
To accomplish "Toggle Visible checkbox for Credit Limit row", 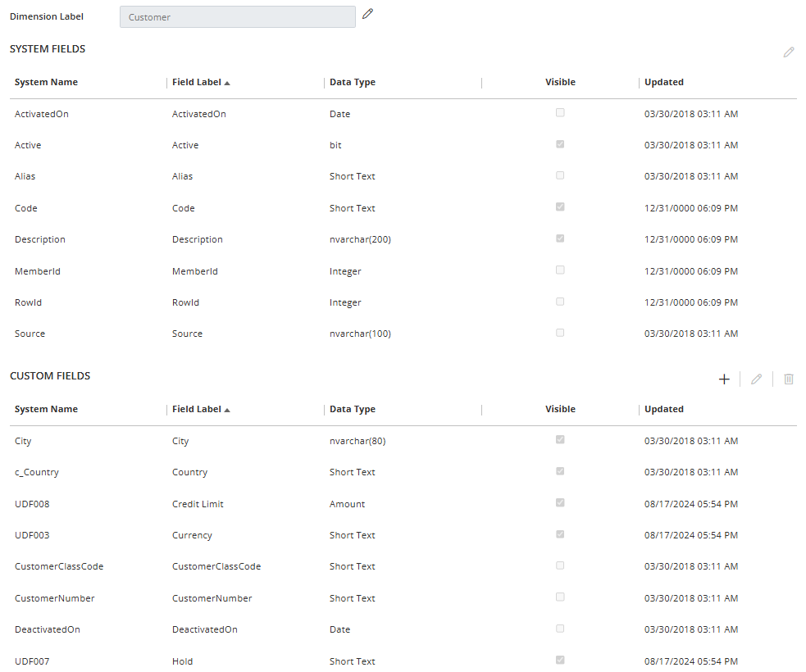I will coord(560,503).
